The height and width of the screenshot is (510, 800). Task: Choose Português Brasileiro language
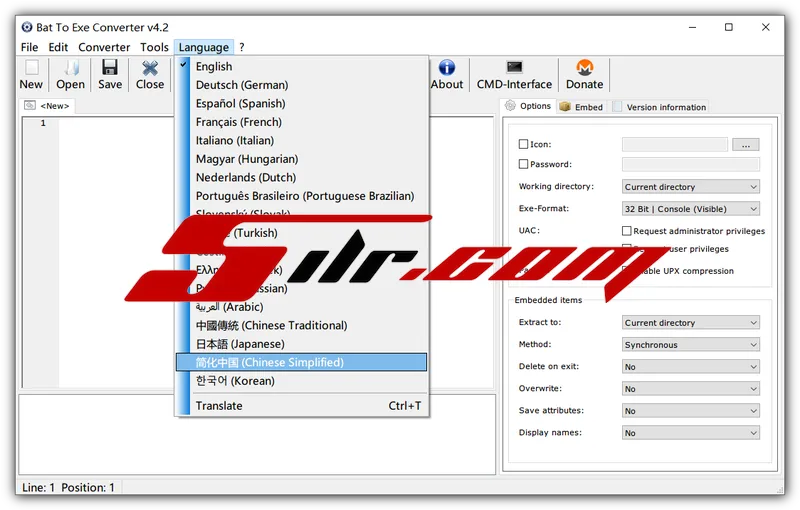(302, 196)
